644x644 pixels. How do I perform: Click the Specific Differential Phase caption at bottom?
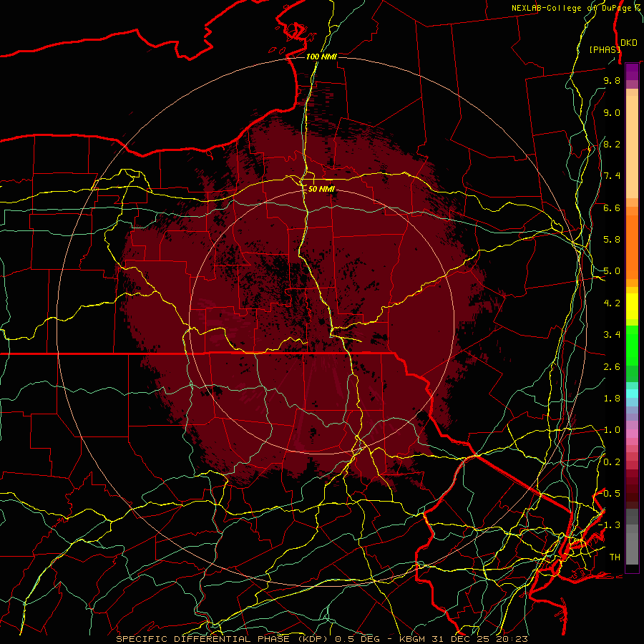(x=321, y=639)
